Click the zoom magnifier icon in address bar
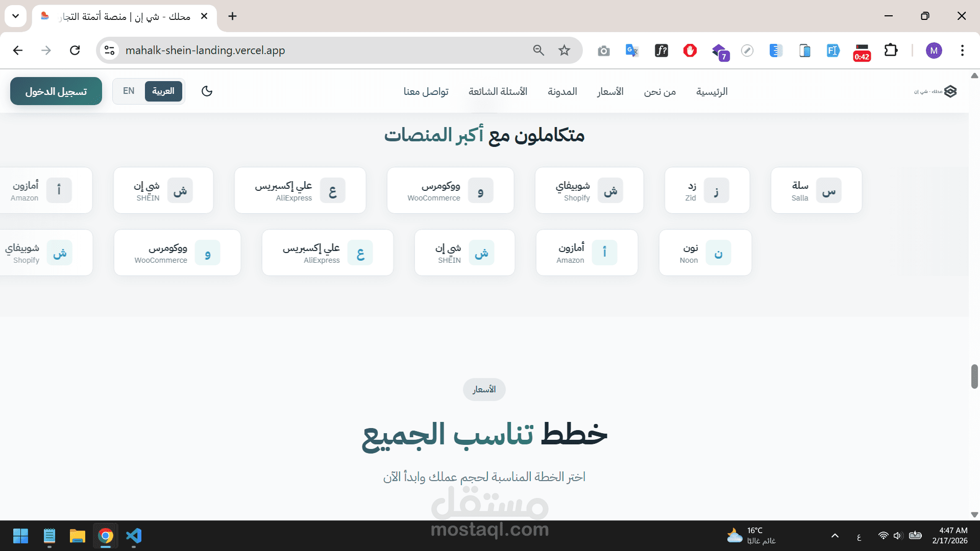The image size is (980, 551). [x=538, y=51]
